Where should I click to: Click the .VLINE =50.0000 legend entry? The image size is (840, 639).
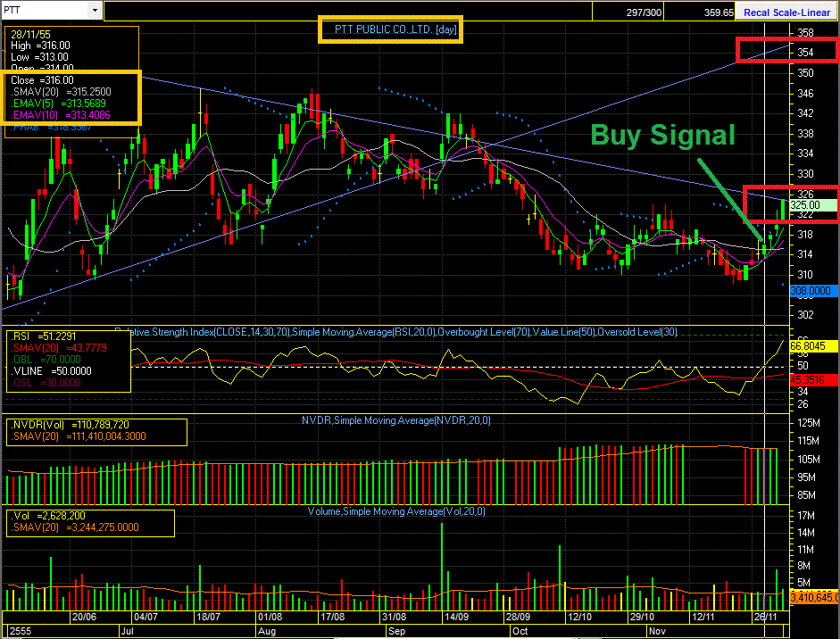point(52,371)
